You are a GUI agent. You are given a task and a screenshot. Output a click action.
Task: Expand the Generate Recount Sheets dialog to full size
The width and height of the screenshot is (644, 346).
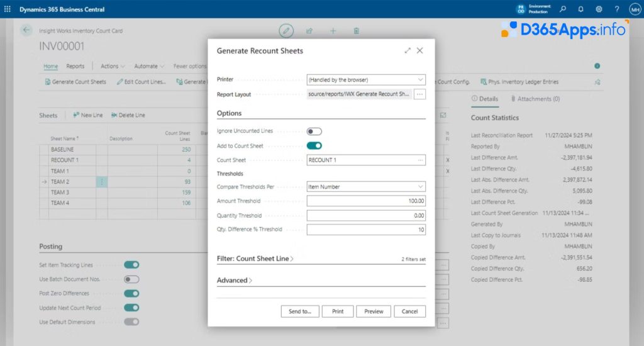pos(408,50)
